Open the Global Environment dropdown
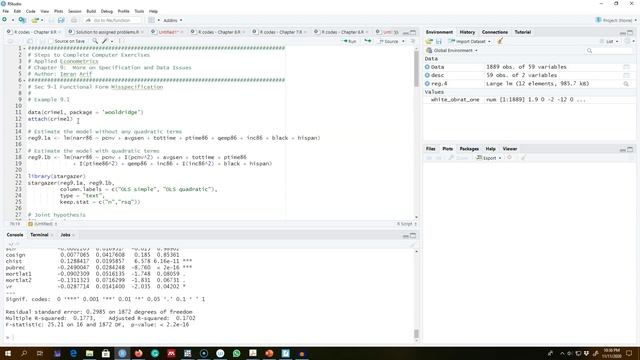Screen dimensions: 640x360 (x=452, y=51)
